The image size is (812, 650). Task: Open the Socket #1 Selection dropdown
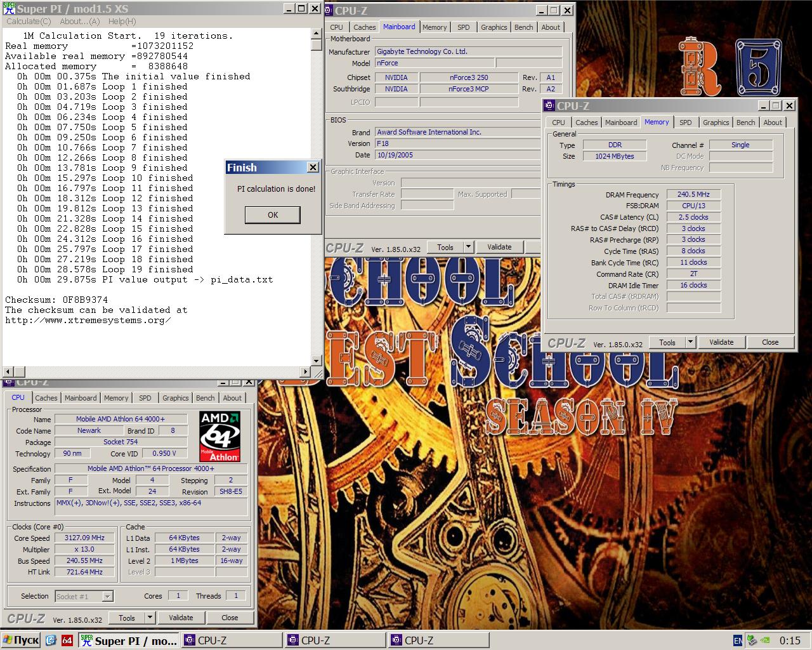(x=84, y=597)
